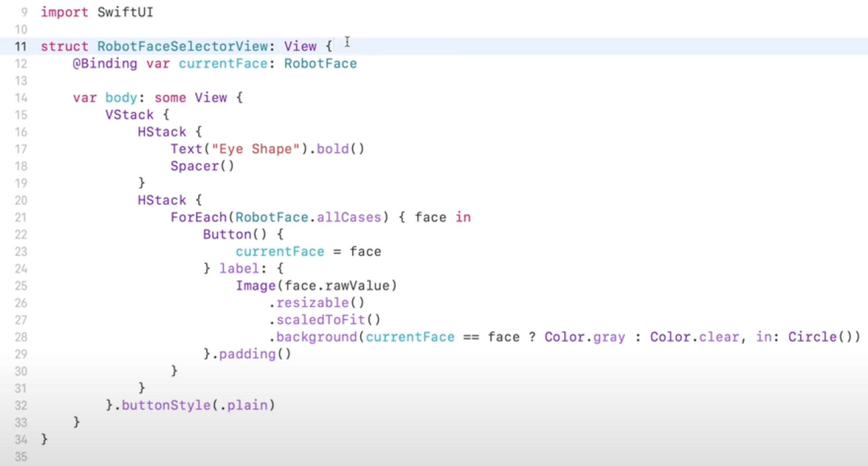The image size is (868, 466).
Task: Click Image(face.rawValue) on line 25
Action: tap(316, 286)
